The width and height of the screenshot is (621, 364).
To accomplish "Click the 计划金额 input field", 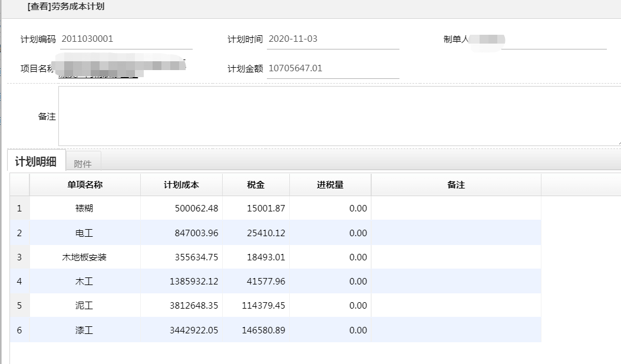I will [332, 68].
